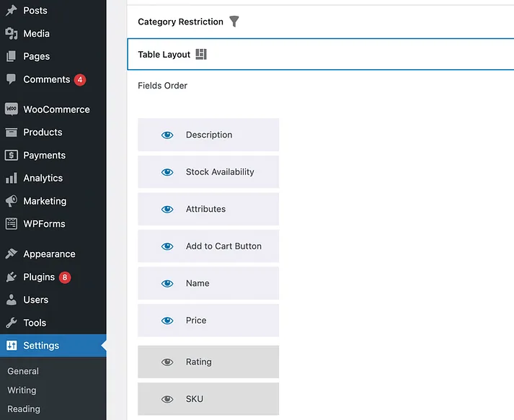Click the Tools wrench icon

(11, 323)
